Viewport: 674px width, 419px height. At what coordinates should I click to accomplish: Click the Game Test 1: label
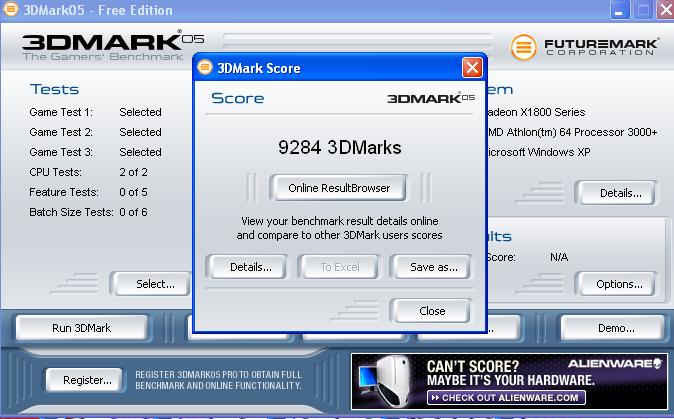(61, 112)
